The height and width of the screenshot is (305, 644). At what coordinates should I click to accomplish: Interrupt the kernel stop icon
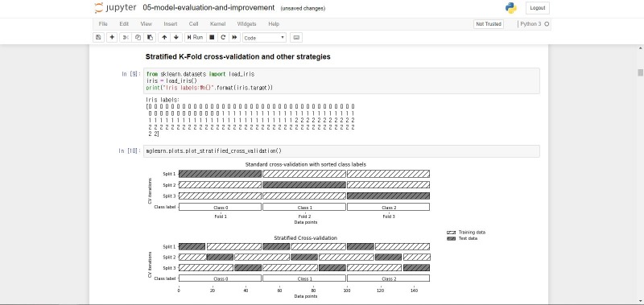point(212,37)
